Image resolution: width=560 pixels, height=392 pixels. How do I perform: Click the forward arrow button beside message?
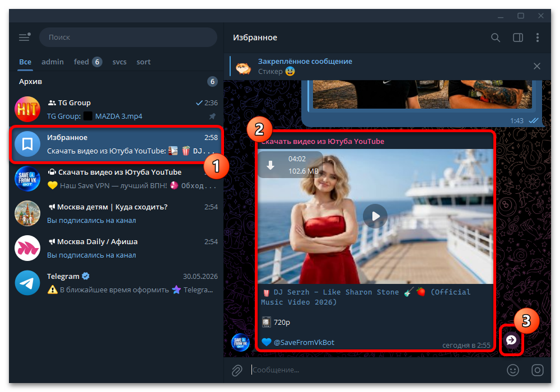(x=511, y=340)
